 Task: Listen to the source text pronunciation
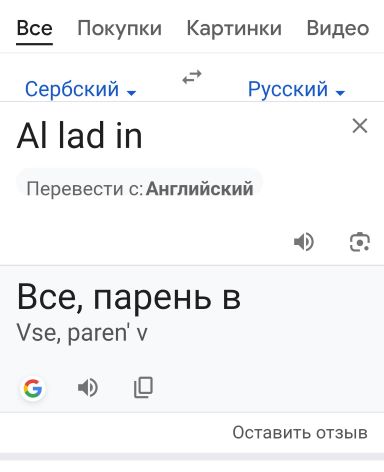304,242
